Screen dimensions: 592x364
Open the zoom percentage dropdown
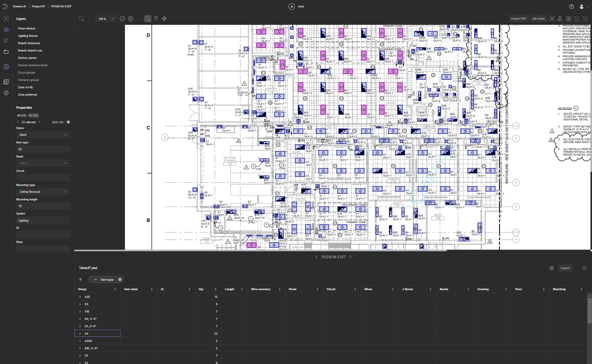pos(106,19)
